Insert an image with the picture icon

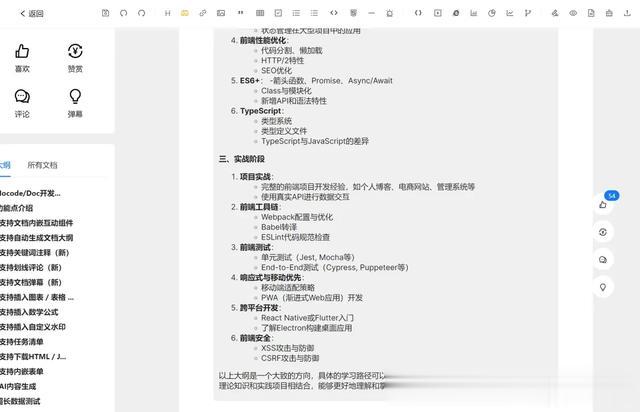tap(221, 13)
